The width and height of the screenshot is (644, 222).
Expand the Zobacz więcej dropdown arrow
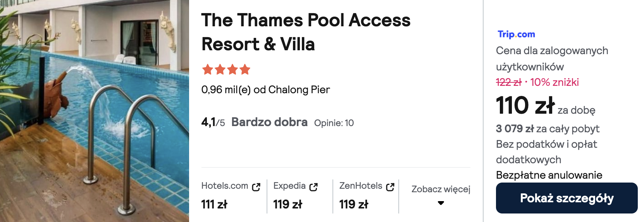(441, 203)
